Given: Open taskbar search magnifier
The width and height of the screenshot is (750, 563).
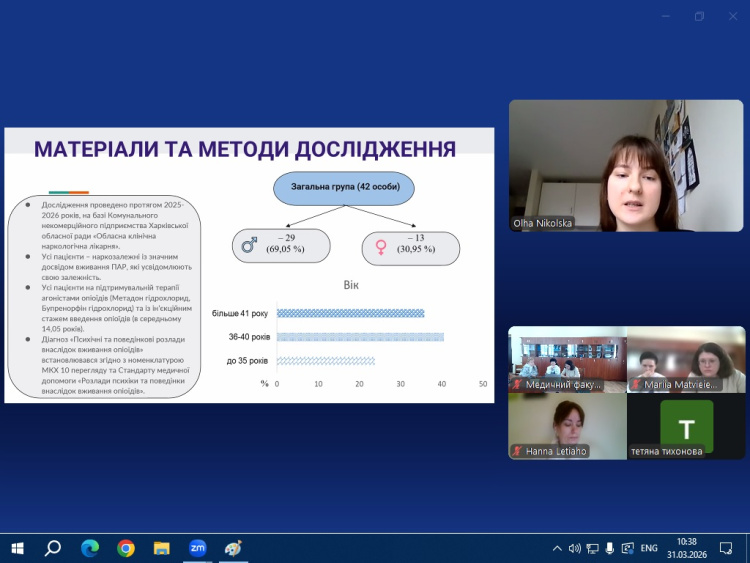Looking at the screenshot, I should [x=53, y=548].
